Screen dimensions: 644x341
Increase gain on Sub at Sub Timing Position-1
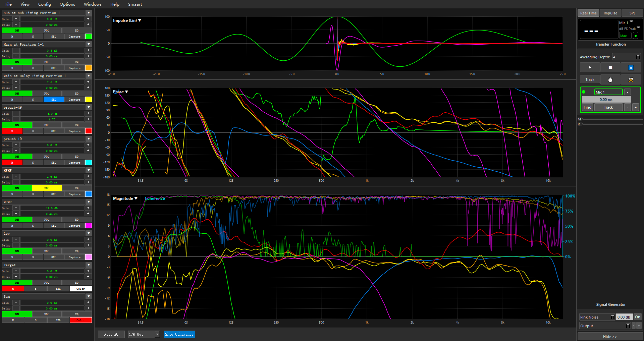tap(88, 19)
